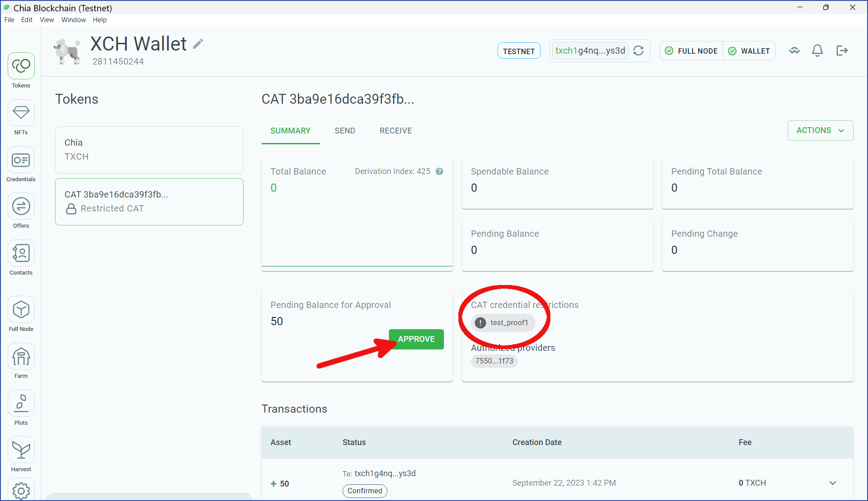Expand the +50 transaction row details
The image size is (868, 501).
coord(833,483)
